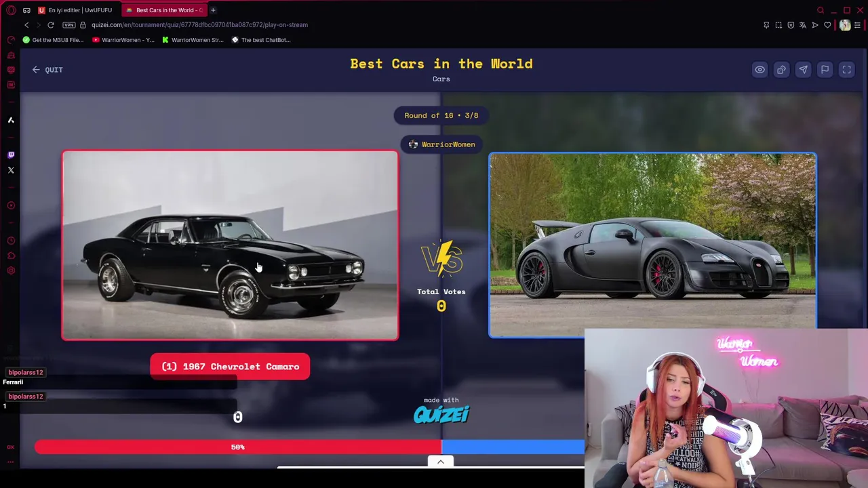Share quiz via paper plane icon in header

coord(803,70)
